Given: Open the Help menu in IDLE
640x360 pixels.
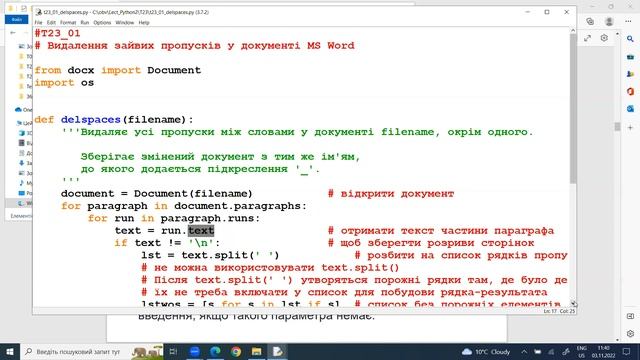Looking at the screenshot, I should pos(144,22).
